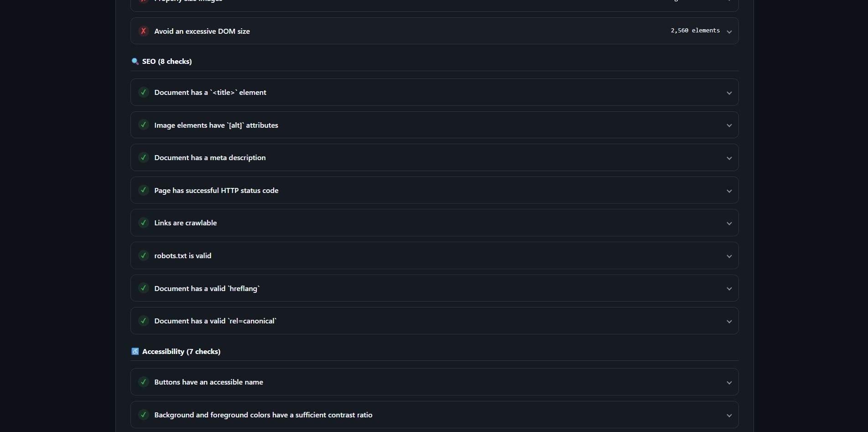This screenshot has width=868, height=432.
Task: Click the wheelchair icon by Accessibility heading
Action: (x=135, y=351)
